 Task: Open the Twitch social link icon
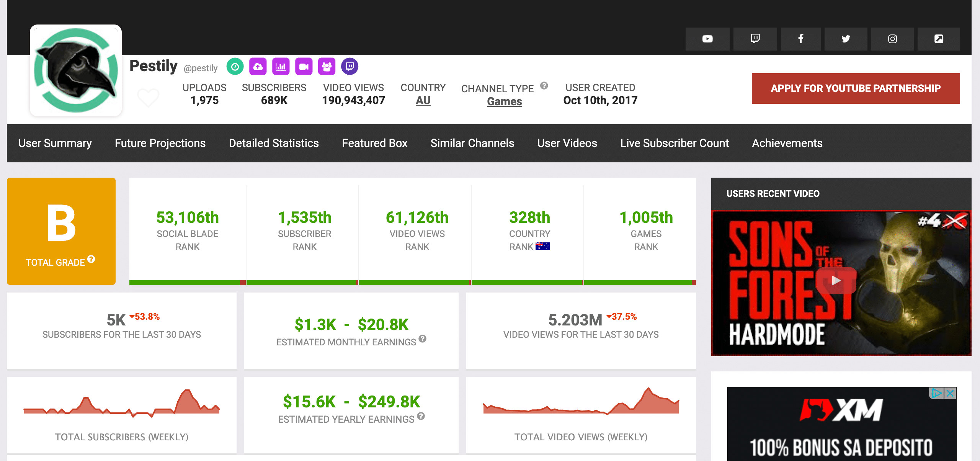pos(755,39)
